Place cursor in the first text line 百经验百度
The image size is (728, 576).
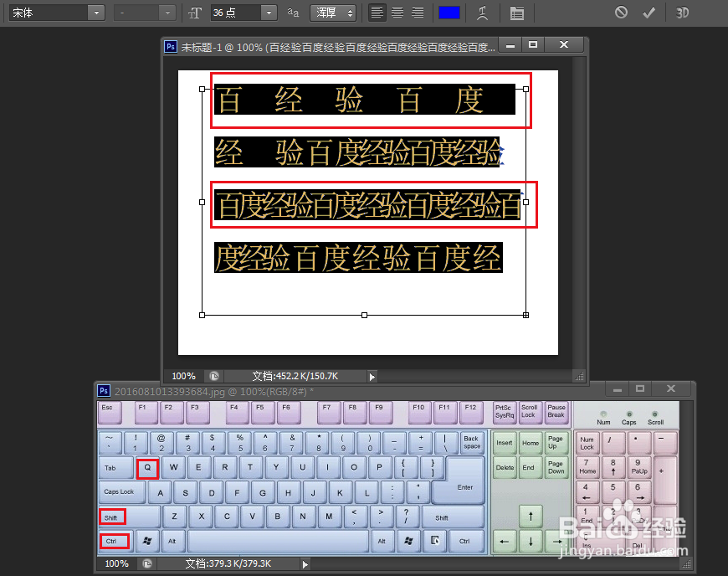(365, 100)
